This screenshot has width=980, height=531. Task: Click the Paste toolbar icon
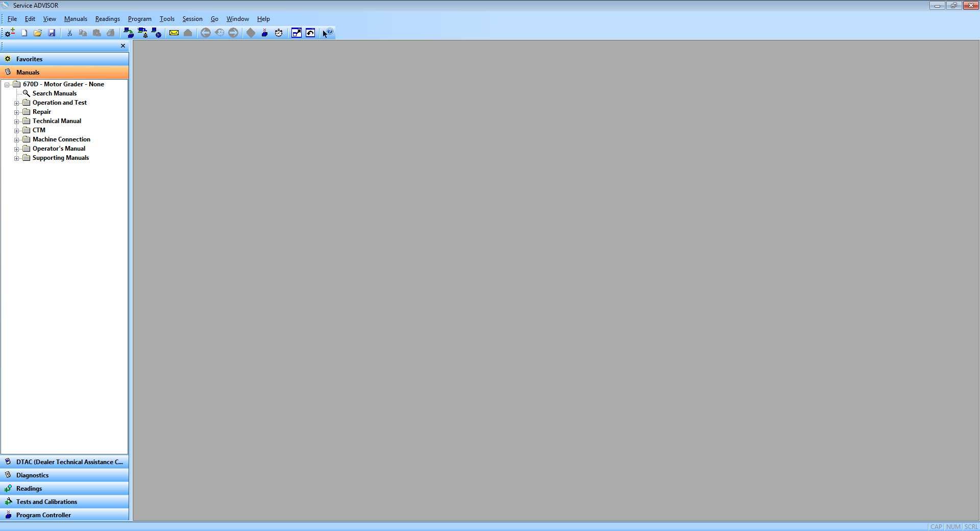tap(96, 33)
